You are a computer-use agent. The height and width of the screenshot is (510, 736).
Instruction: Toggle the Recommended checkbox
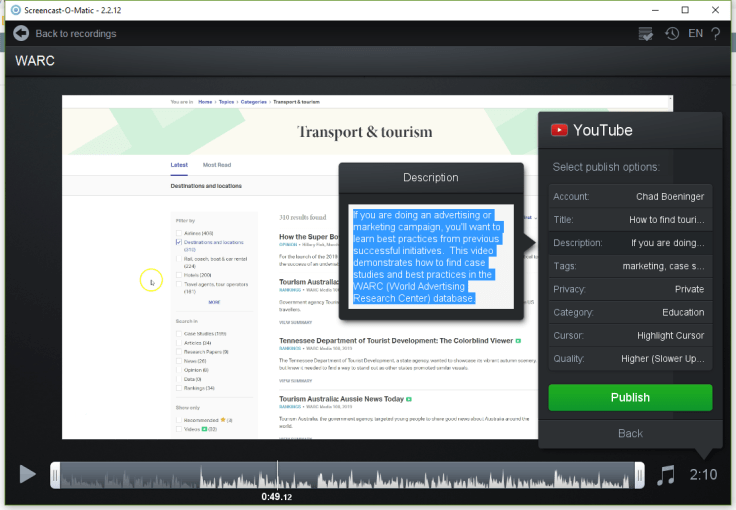179,420
